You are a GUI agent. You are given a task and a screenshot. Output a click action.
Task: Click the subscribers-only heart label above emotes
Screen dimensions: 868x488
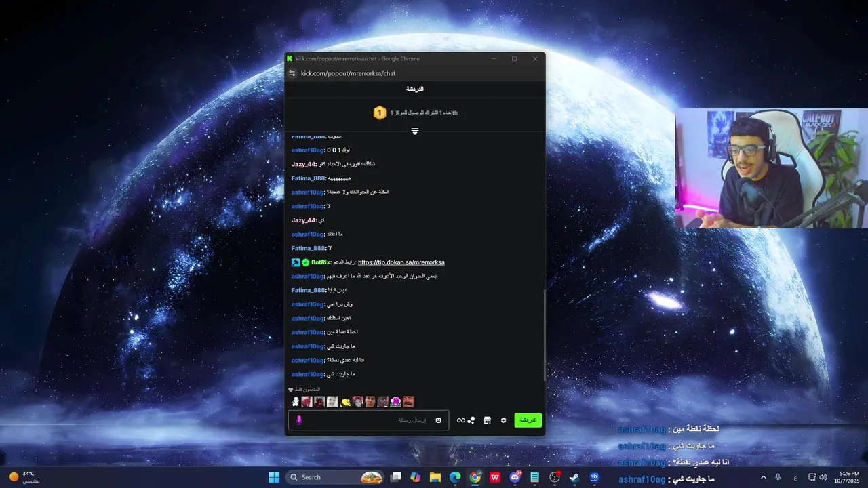tap(304, 390)
